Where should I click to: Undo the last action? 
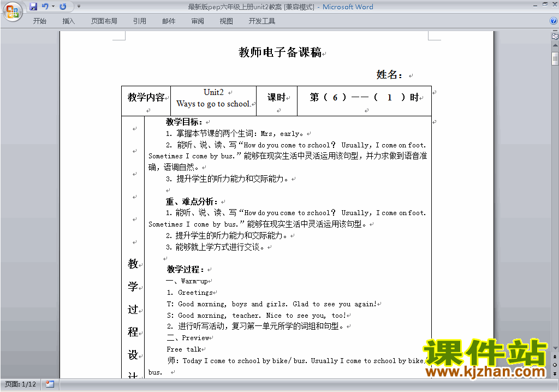point(45,7)
